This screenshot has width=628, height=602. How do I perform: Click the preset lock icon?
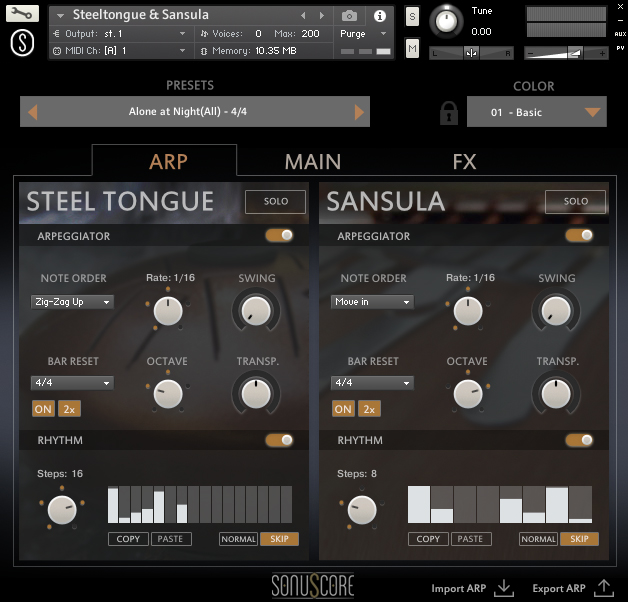click(x=449, y=112)
